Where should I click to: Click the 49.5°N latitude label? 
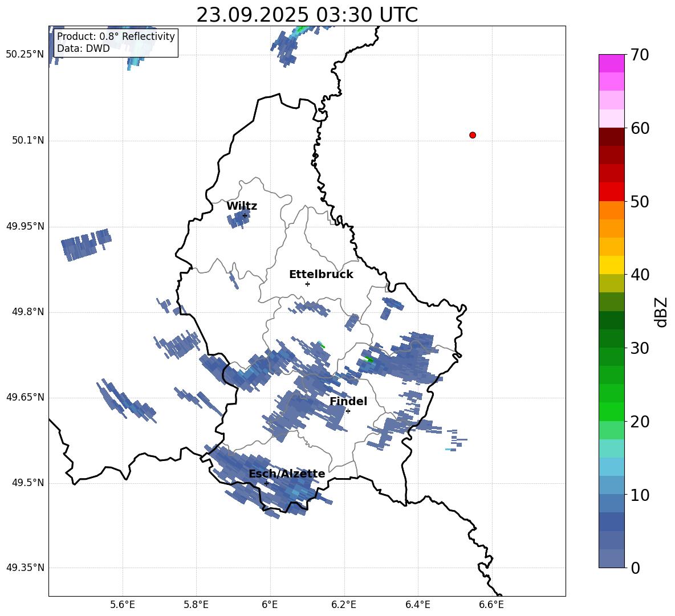point(28,483)
